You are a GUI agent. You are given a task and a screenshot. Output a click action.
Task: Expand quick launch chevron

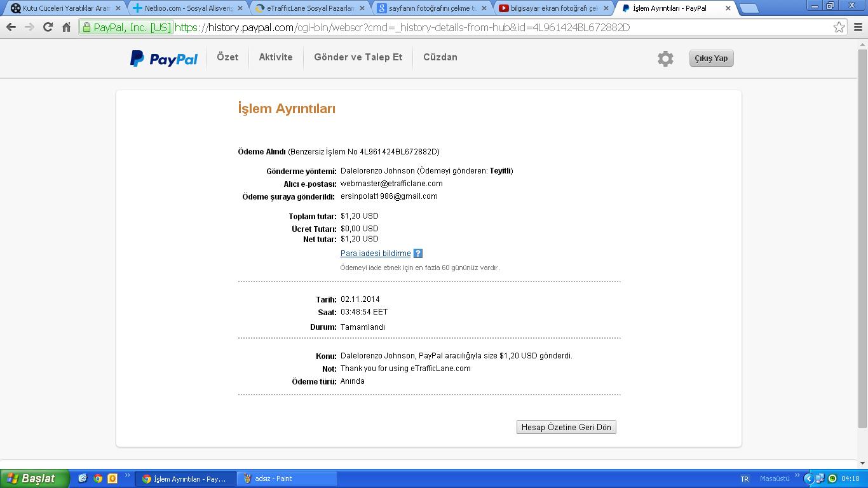127,475
